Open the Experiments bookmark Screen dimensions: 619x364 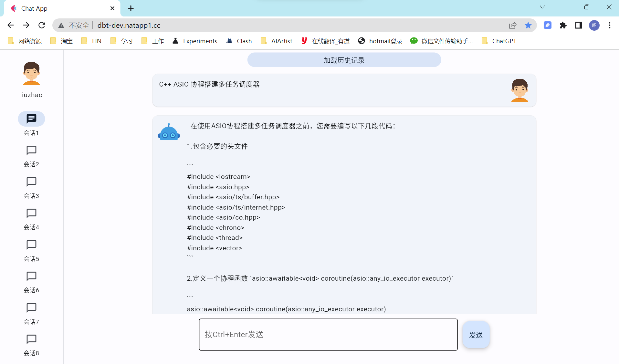[x=195, y=41]
